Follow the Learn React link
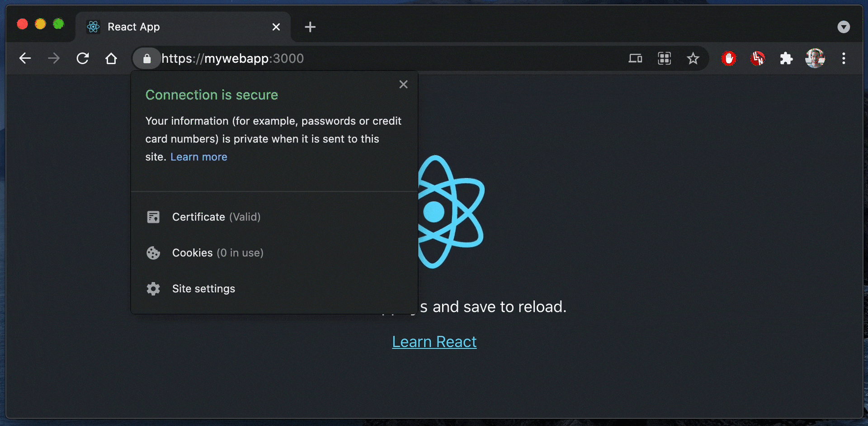Viewport: 868px width, 426px height. click(x=434, y=342)
